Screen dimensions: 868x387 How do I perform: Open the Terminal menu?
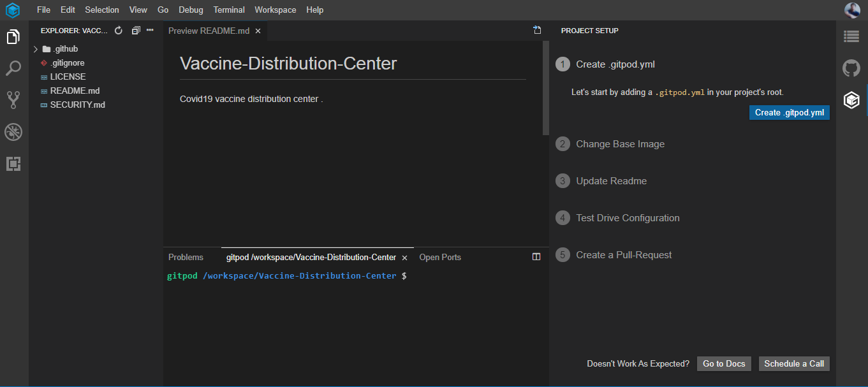click(229, 10)
